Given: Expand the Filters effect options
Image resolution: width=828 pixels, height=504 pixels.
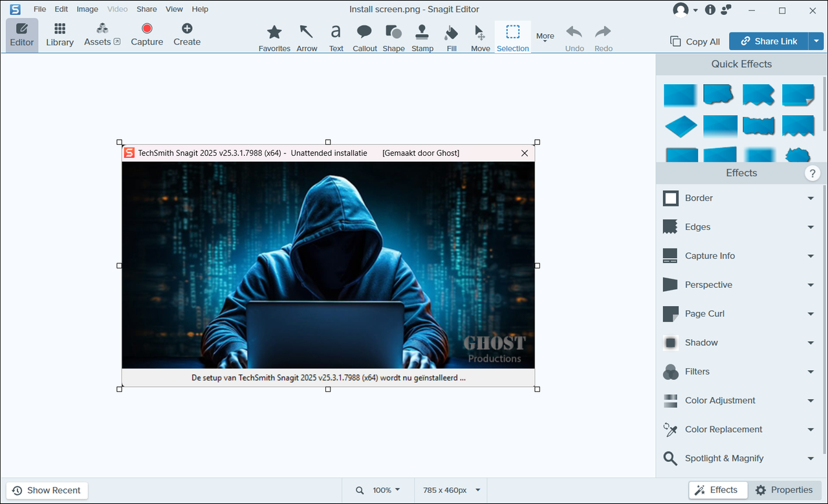Looking at the screenshot, I should tap(811, 371).
